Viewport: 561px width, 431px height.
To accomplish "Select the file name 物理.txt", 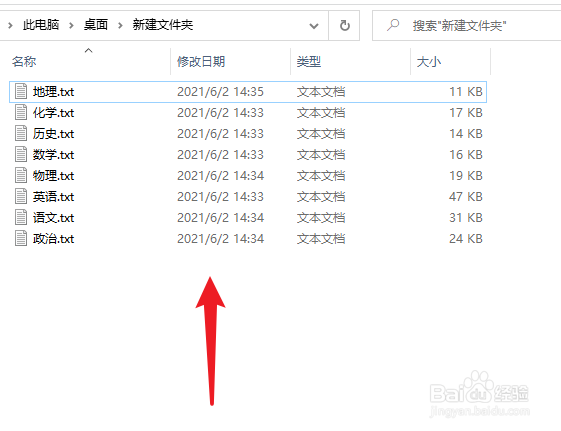I will pyautogui.click(x=53, y=176).
